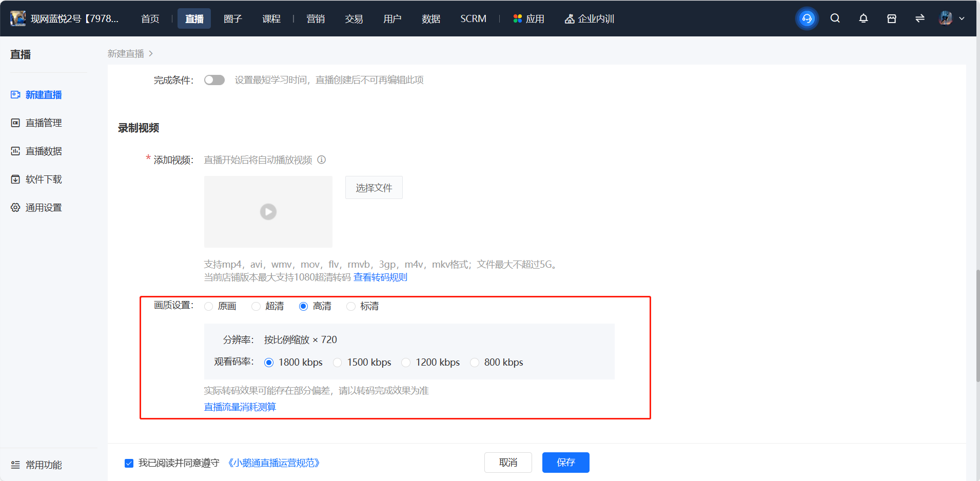Viewport: 980px width, 481px height.
Task: Open the 营销 top menu
Action: pyautogui.click(x=316, y=18)
